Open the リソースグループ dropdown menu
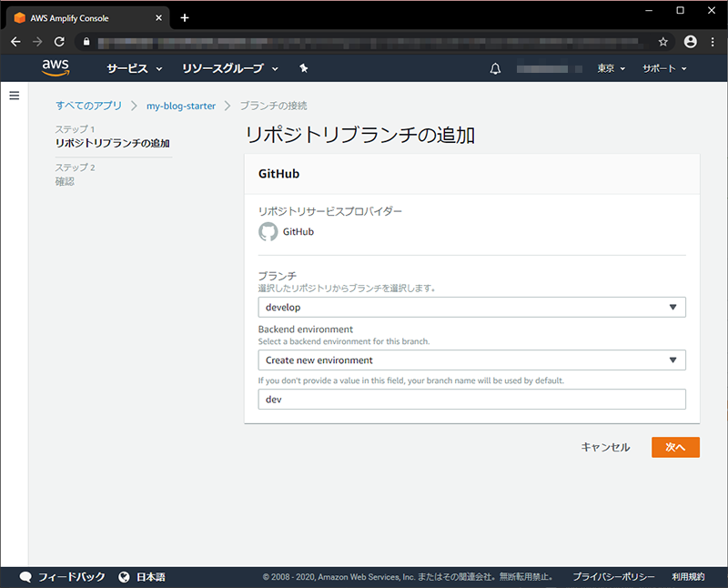This screenshot has height=588, width=728. (230, 68)
